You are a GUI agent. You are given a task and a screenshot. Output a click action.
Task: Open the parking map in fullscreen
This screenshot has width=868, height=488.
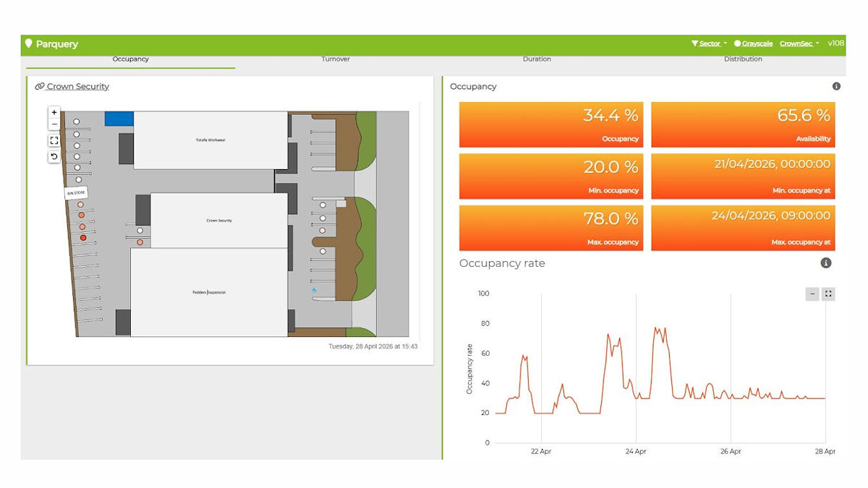(x=54, y=141)
